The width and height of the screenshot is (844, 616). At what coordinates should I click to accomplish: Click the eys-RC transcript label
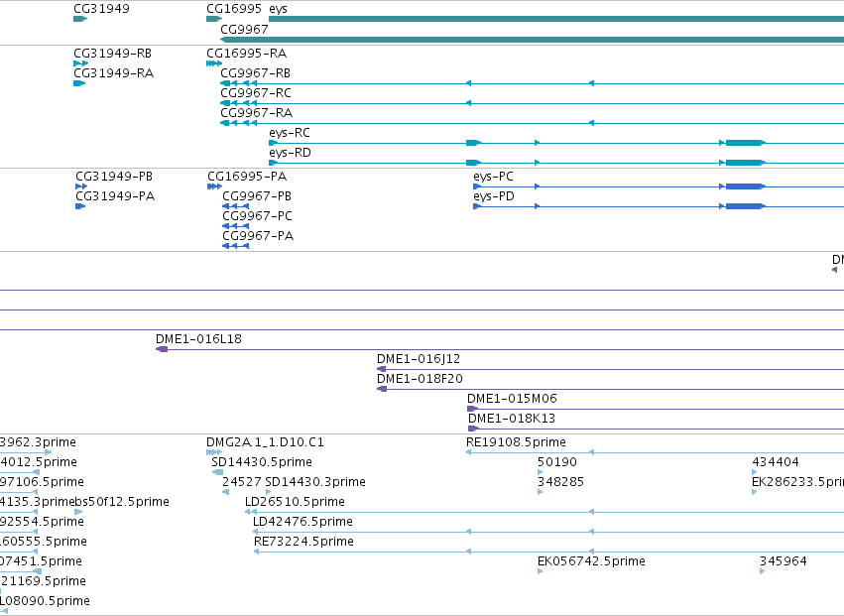click(290, 133)
